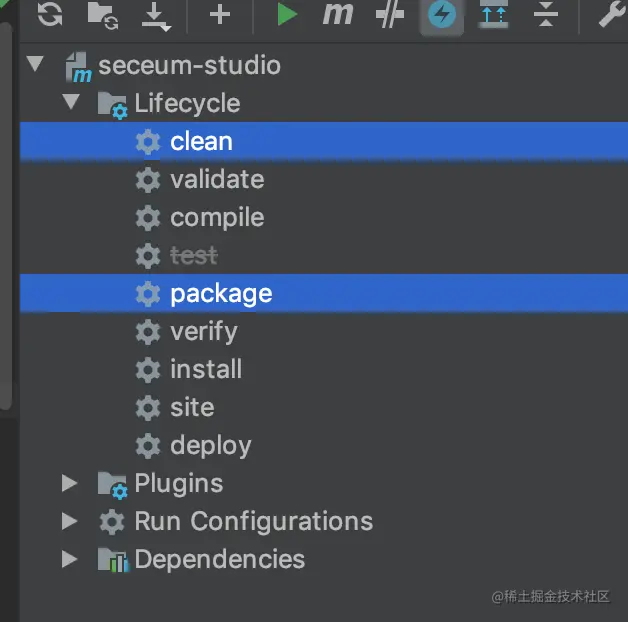Collapse the Lifecycle node arrow

(x=70, y=103)
